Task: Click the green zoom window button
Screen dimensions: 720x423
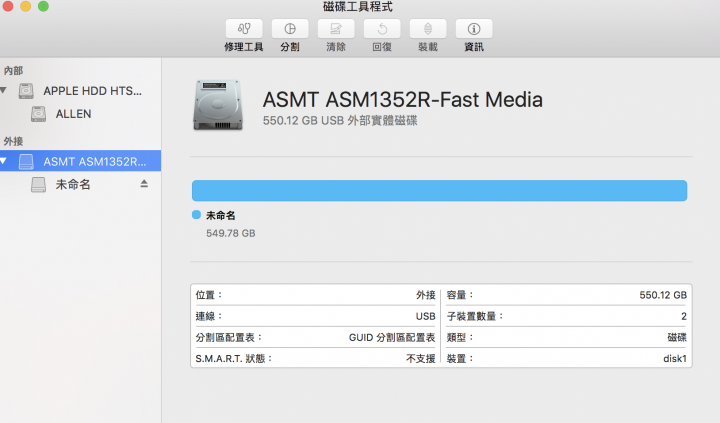Action: (43, 6)
